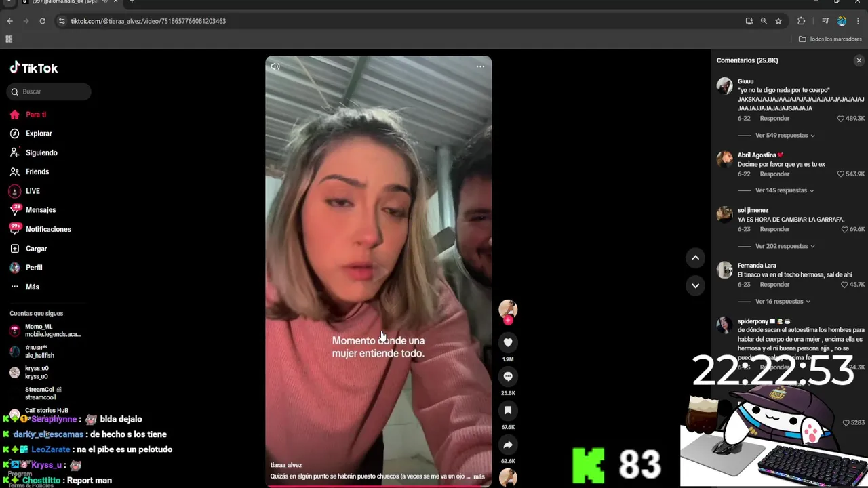Screen dimensions: 868x488
Task: Expand Ver 16 respuestas
Action: click(x=783, y=301)
